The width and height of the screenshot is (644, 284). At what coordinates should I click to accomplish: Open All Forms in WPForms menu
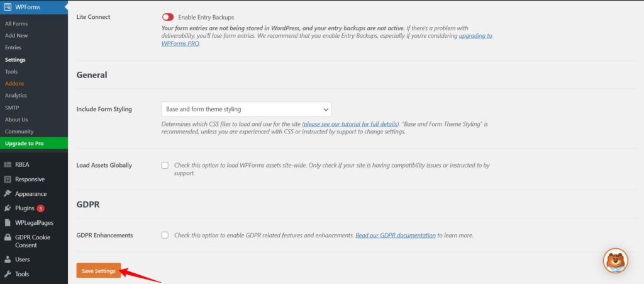(16, 23)
